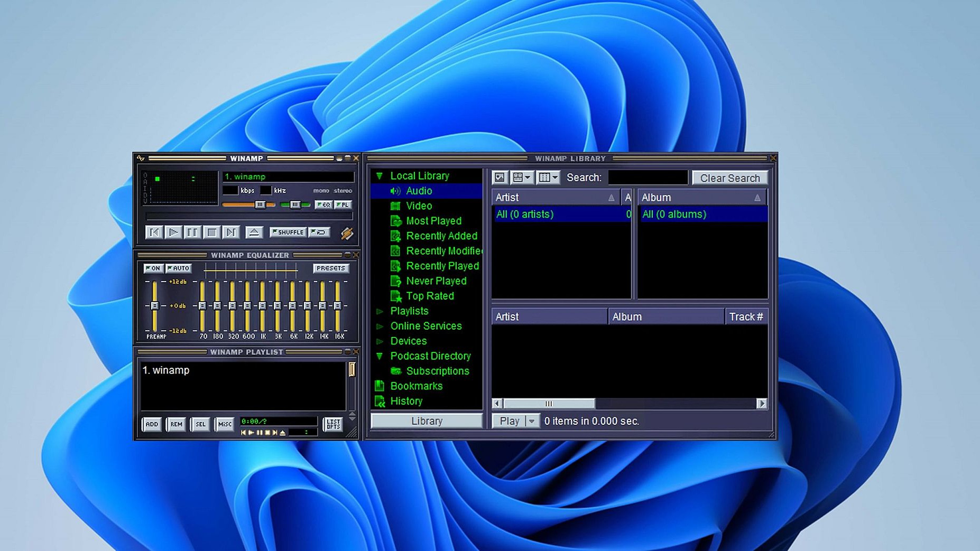Click mini Eject button in playlist window
Screen dimensions: 980x551
click(283, 433)
